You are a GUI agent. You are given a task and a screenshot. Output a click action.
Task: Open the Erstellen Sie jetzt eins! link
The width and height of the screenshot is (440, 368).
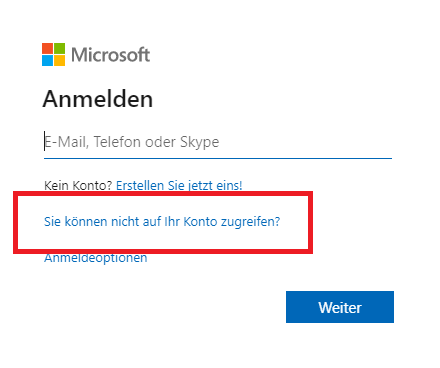pyautogui.click(x=179, y=185)
